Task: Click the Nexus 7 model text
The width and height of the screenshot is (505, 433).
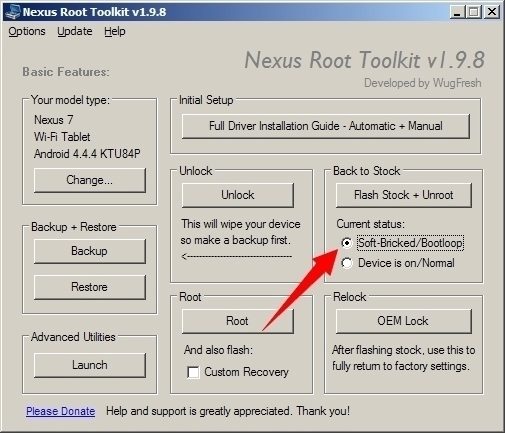Action: (54, 120)
